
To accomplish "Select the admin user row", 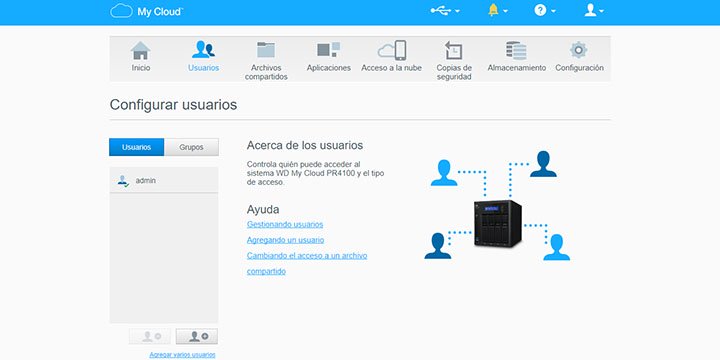I will point(164,180).
